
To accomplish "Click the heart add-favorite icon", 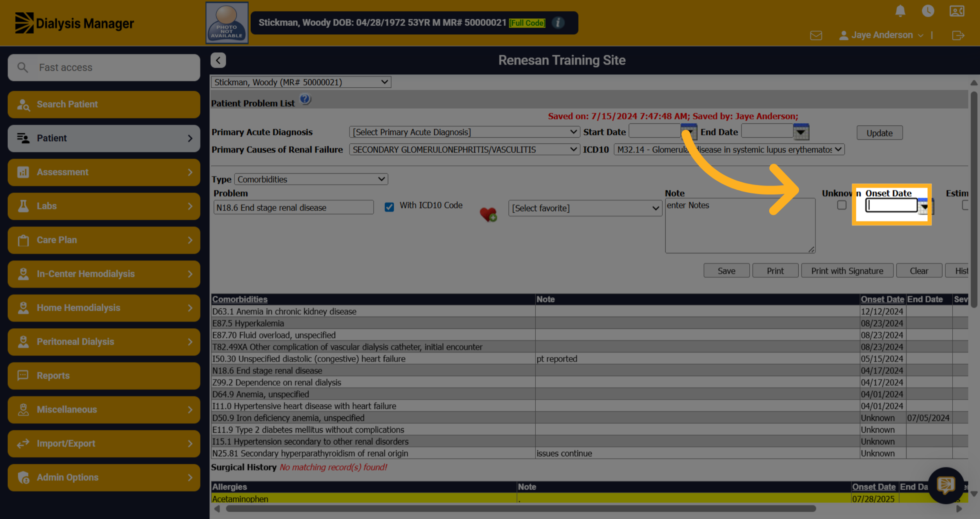I will 488,214.
